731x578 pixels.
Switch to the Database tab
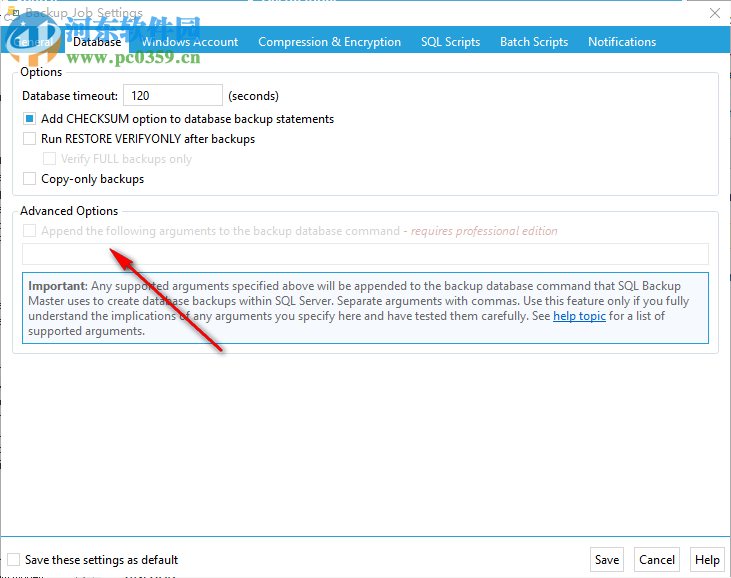[97, 42]
